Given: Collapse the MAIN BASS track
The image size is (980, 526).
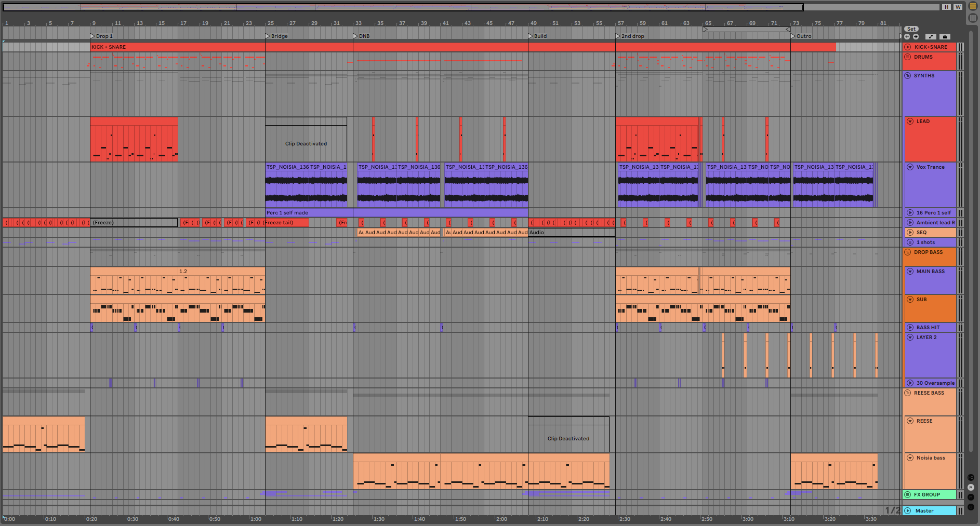Looking at the screenshot, I should tap(910, 271).
